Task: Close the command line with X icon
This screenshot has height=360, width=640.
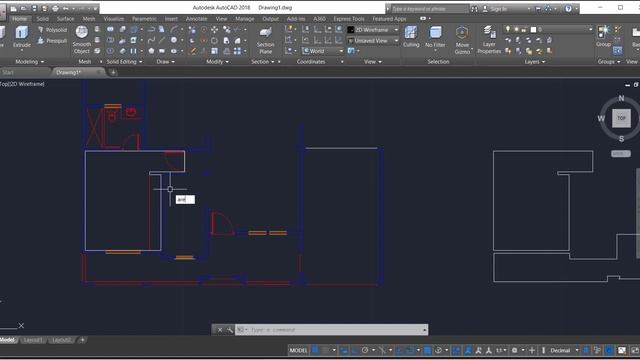Action: pyautogui.click(x=220, y=330)
